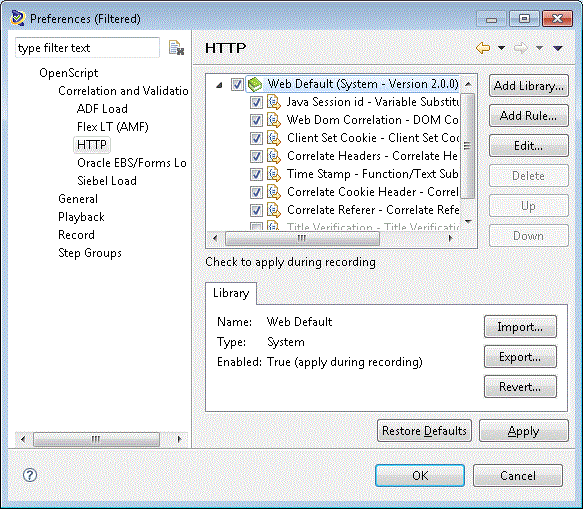Uncheck the Correlate Cookie Header rule

(x=256, y=192)
